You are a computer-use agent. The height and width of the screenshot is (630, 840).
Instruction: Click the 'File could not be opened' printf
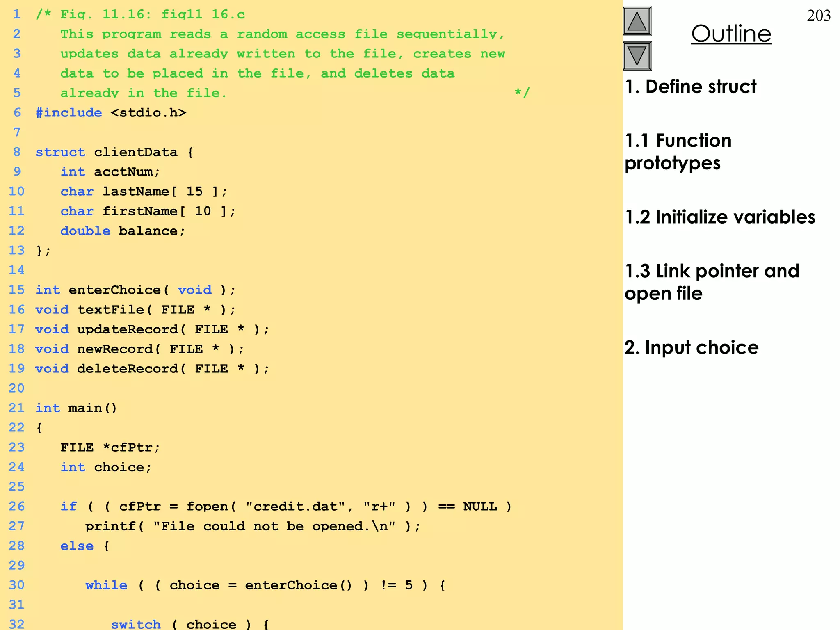coord(253,526)
